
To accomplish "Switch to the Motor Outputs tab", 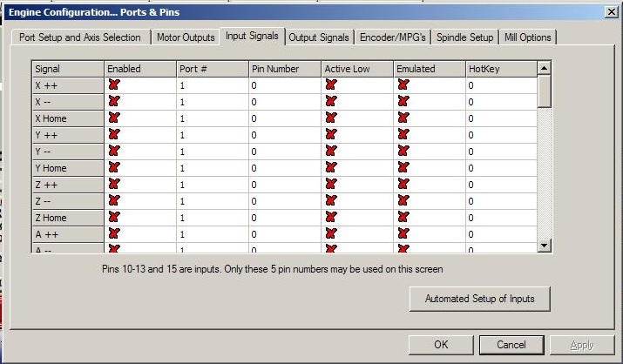I will click(185, 37).
